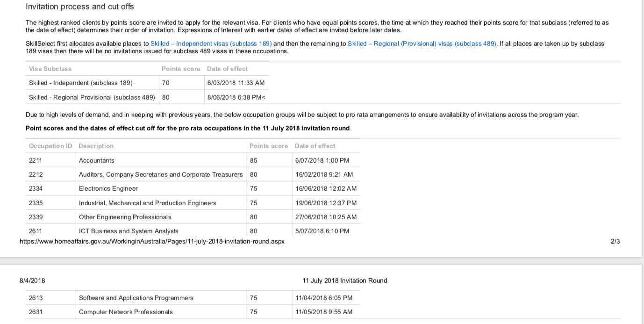Open the Skilled – Independent visas (subclass 189) link
The image size is (644, 324).
pos(211,43)
